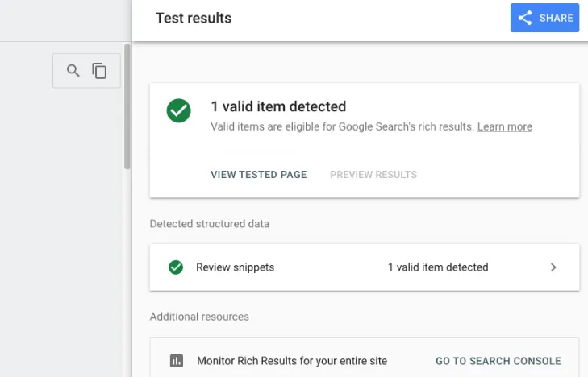Select VIEW TESTED PAGE

[x=259, y=175]
